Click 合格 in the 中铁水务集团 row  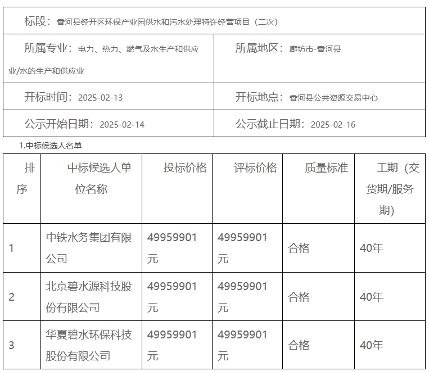pos(299,248)
